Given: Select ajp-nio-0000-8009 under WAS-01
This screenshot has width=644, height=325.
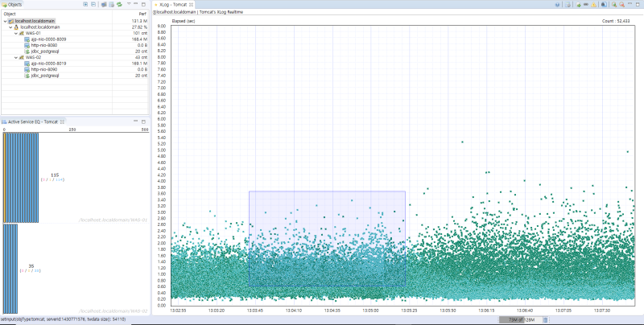Looking at the screenshot, I should [x=48, y=39].
